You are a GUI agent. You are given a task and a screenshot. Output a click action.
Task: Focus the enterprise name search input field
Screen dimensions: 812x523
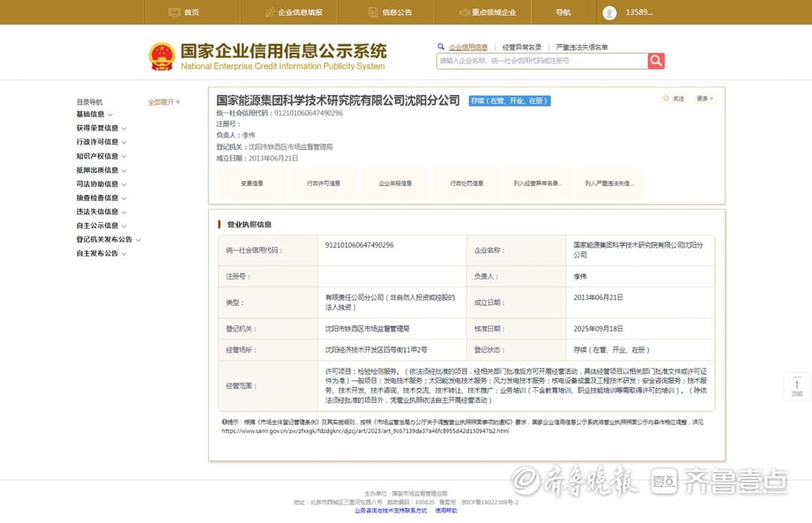[542, 61]
